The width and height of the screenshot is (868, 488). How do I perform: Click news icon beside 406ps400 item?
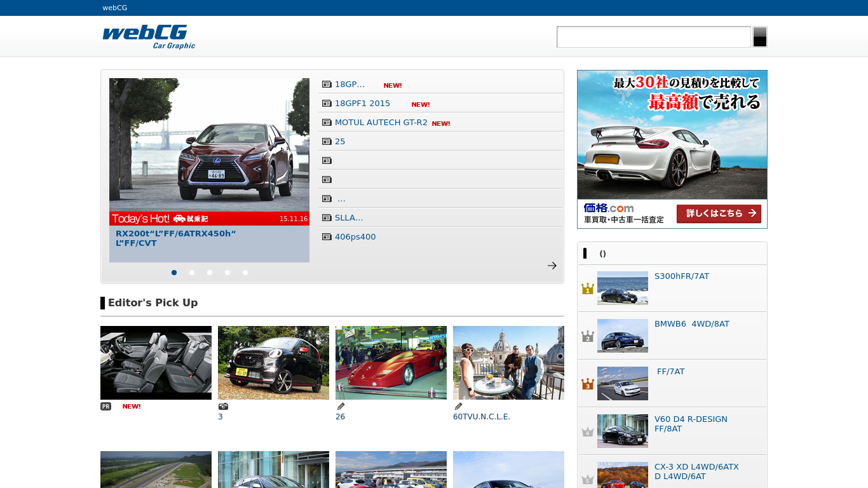(327, 237)
